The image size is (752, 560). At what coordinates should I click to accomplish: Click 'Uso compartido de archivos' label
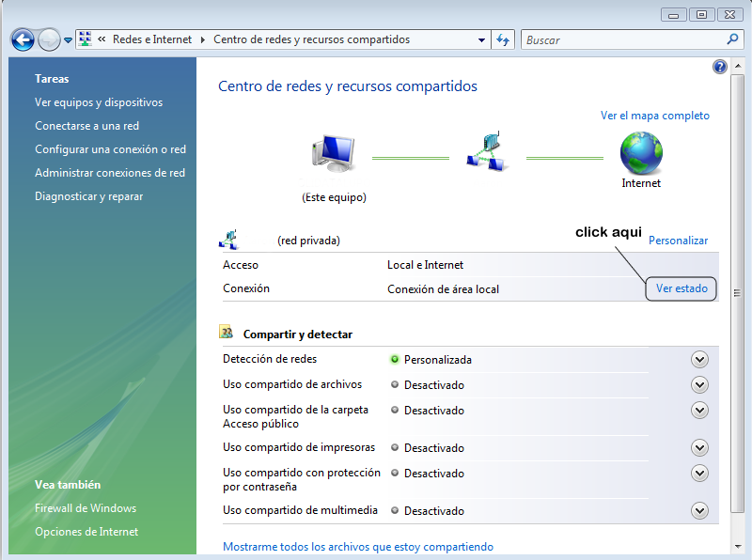(x=292, y=384)
